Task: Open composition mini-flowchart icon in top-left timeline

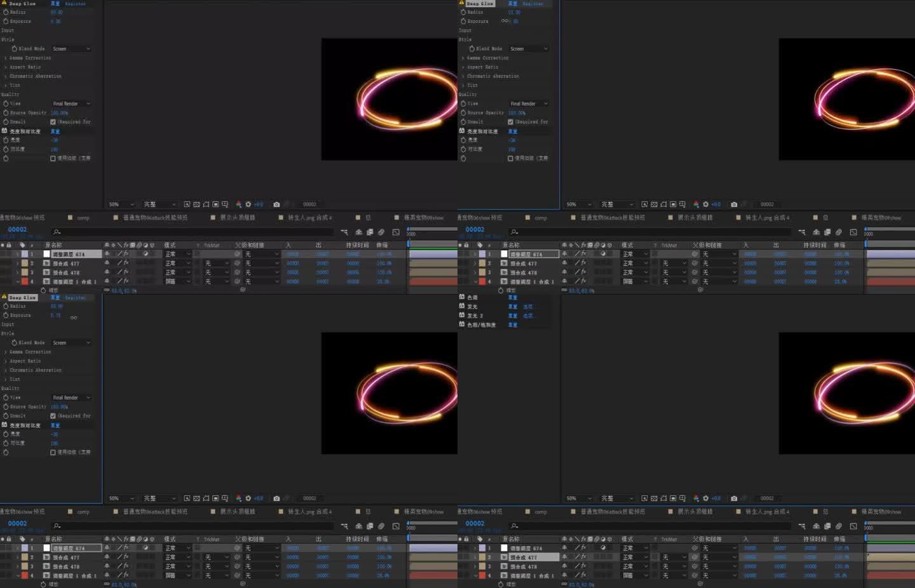Action: tap(344, 232)
